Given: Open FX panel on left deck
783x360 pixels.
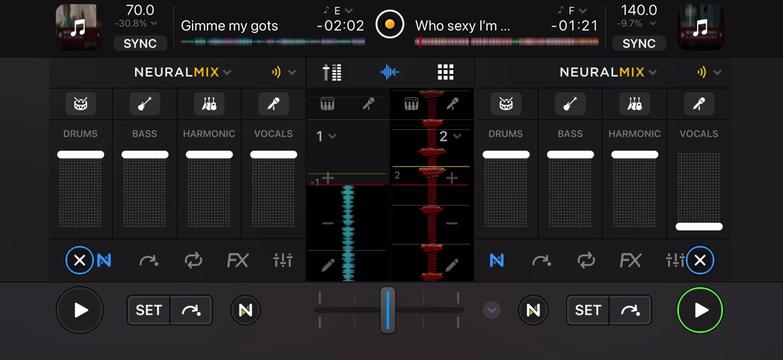Looking at the screenshot, I should 238,260.
